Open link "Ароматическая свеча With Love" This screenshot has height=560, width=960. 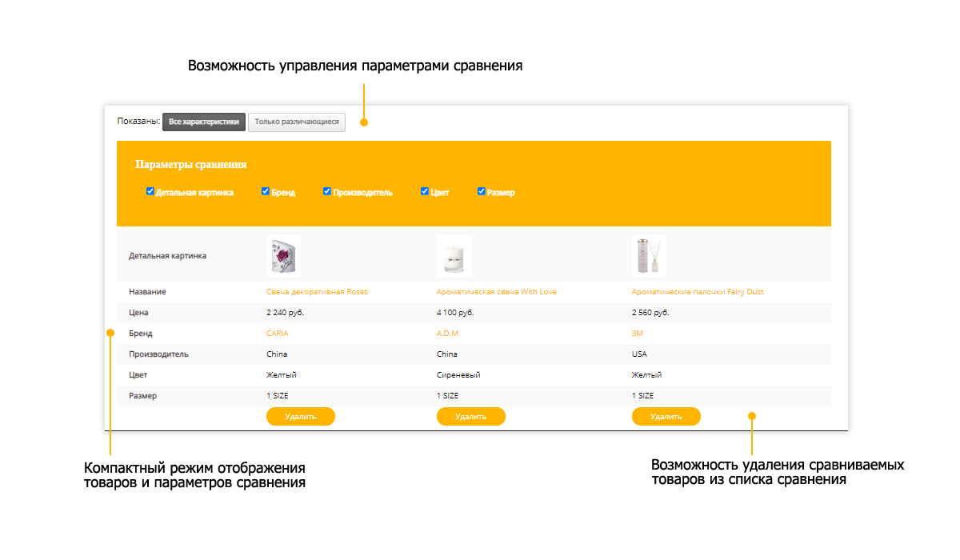point(497,292)
